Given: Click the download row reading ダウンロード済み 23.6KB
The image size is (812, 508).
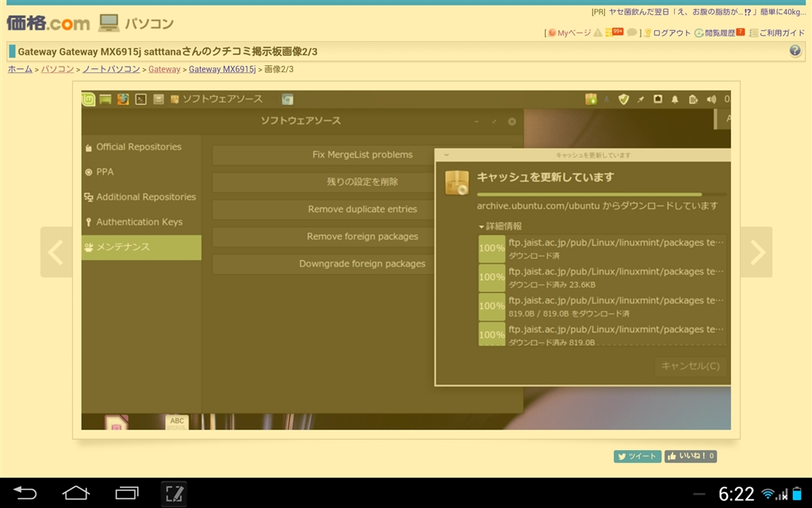Looking at the screenshot, I should click(x=602, y=277).
